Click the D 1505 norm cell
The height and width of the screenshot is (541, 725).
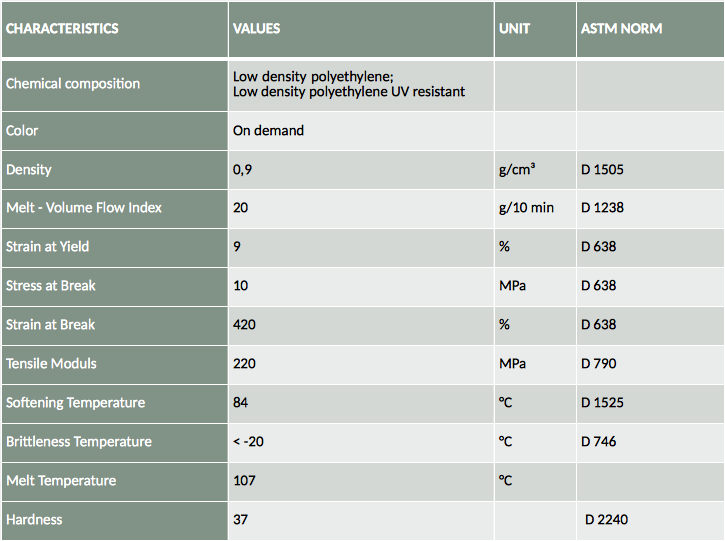coord(602,169)
